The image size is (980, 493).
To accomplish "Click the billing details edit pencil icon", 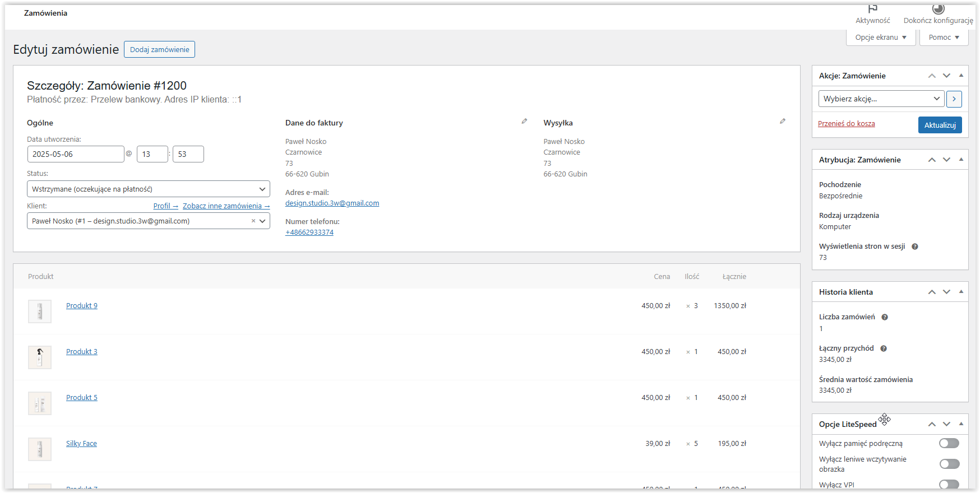I will (x=524, y=121).
